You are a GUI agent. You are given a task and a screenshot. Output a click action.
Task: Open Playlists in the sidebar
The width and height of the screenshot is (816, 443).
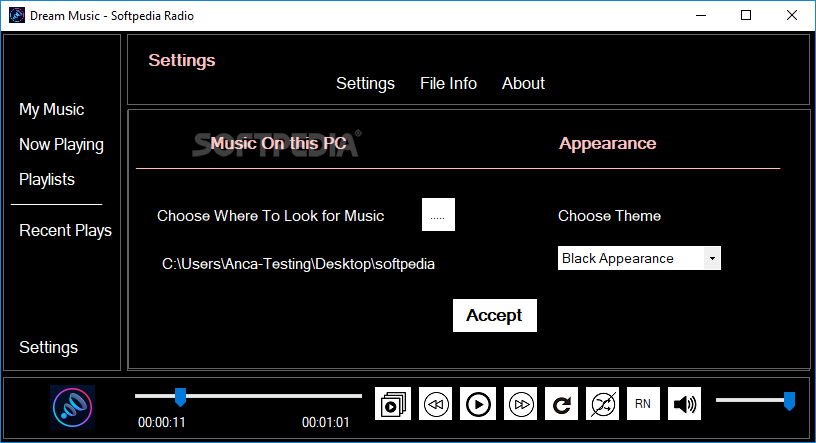coord(47,180)
